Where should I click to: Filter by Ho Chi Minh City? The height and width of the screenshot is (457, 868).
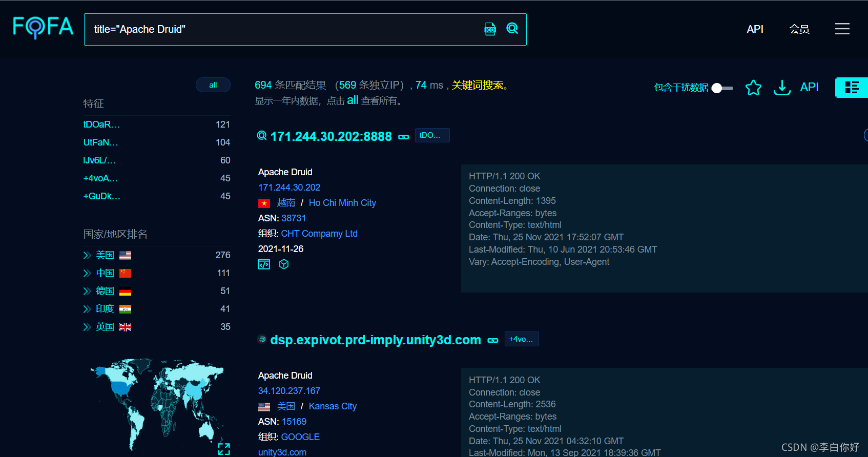pyautogui.click(x=342, y=203)
